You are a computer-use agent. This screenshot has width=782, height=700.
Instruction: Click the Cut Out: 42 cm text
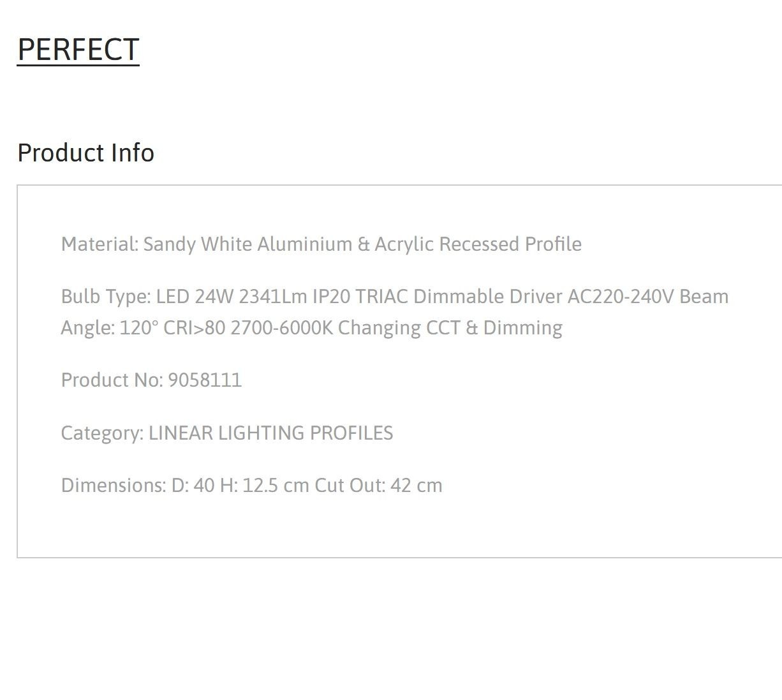pos(378,485)
